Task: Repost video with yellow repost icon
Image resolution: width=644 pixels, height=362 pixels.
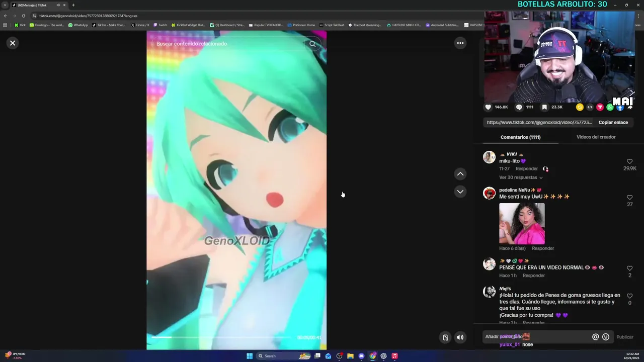Action: (x=580, y=107)
